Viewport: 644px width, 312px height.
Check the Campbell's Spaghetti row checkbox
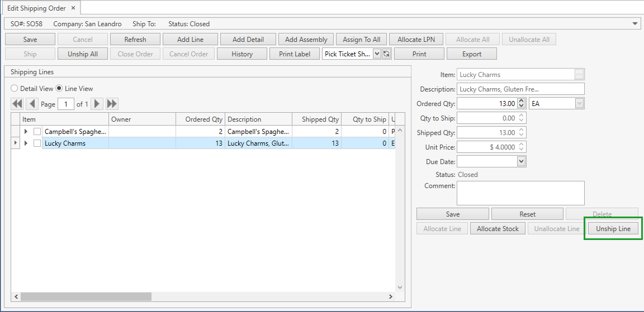tap(37, 132)
